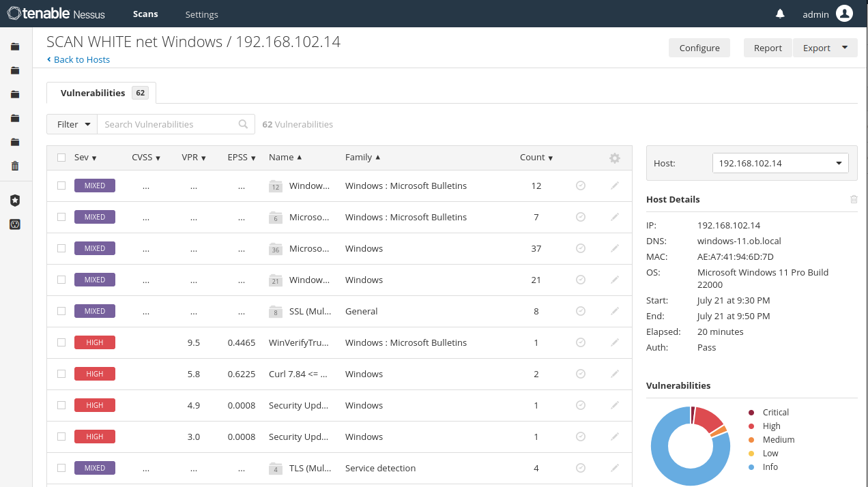Open the Export dropdown arrow
Image resolution: width=868 pixels, height=487 pixels.
pos(845,48)
